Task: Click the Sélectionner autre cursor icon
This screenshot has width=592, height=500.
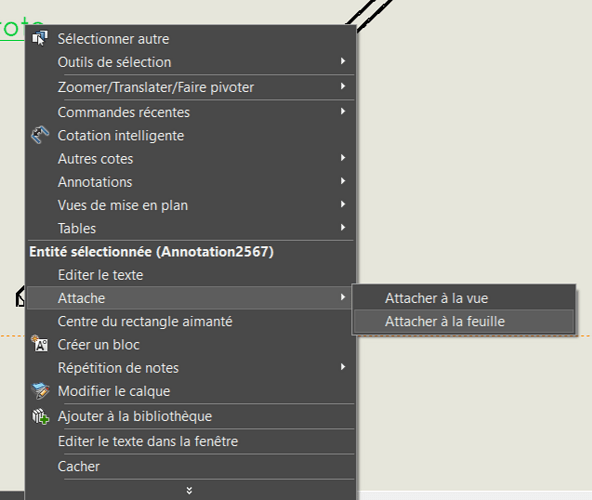Action: [x=40, y=39]
